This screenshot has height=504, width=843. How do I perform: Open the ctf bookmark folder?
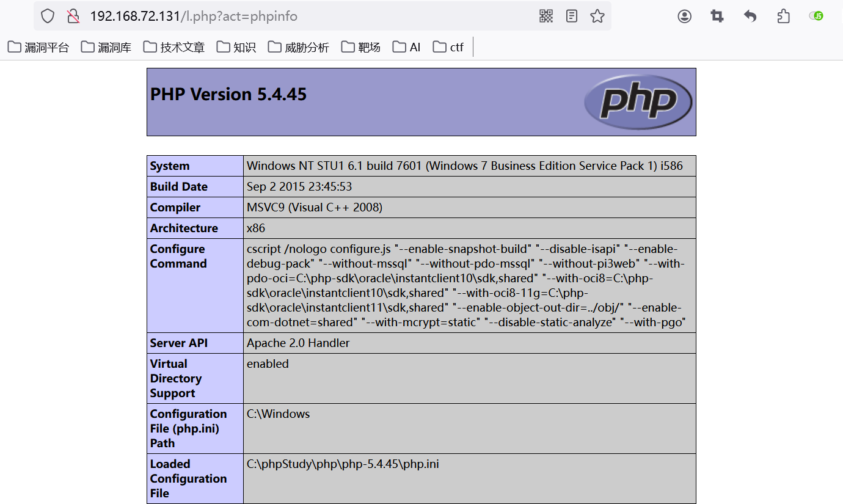click(448, 47)
